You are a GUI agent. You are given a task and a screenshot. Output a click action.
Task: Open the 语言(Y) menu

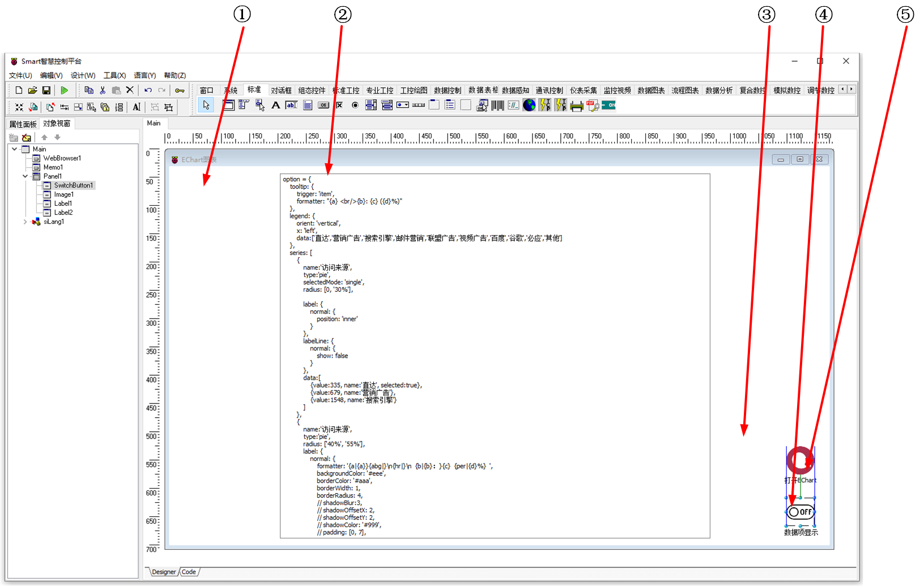click(x=144, y=75)
